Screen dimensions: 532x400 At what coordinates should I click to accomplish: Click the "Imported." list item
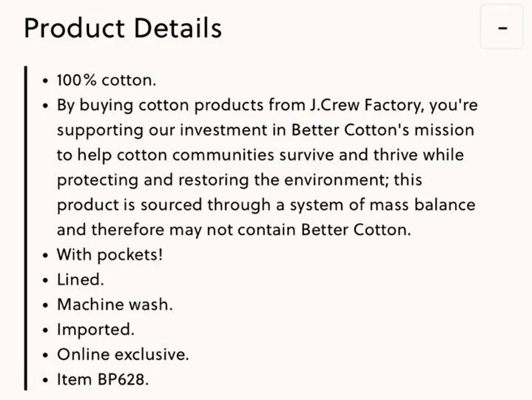(95, 330)
